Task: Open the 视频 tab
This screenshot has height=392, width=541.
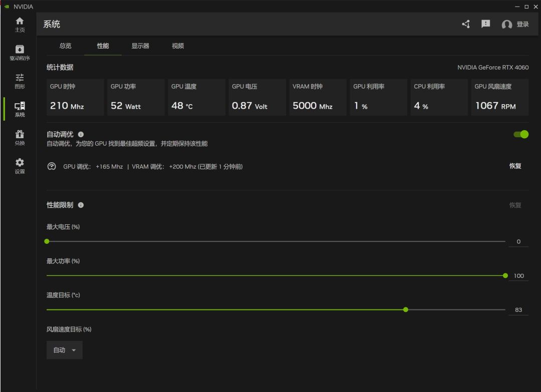Action: point(178,46)
